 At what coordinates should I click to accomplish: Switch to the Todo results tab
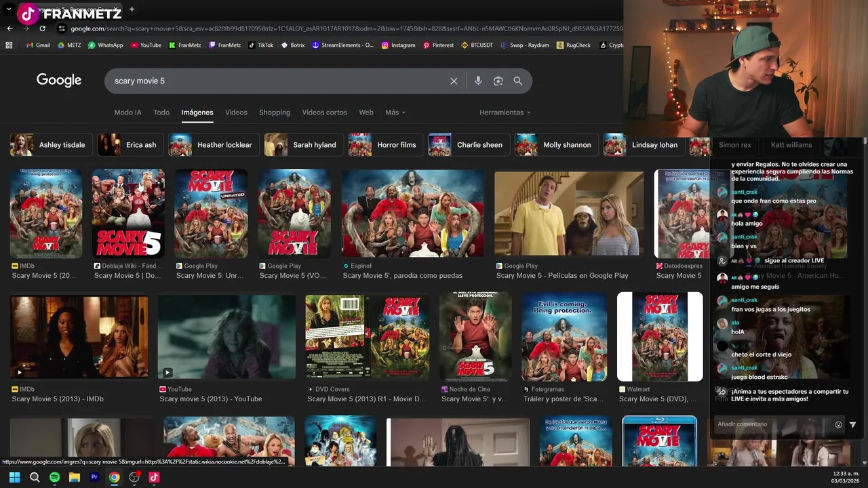click(x=161, y=113)
